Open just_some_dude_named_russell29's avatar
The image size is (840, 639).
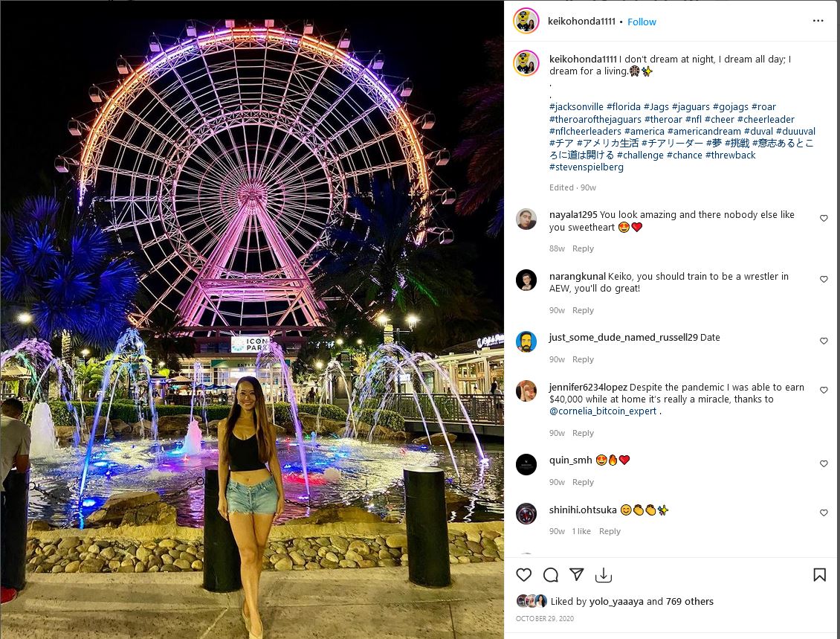click(526, 341)
